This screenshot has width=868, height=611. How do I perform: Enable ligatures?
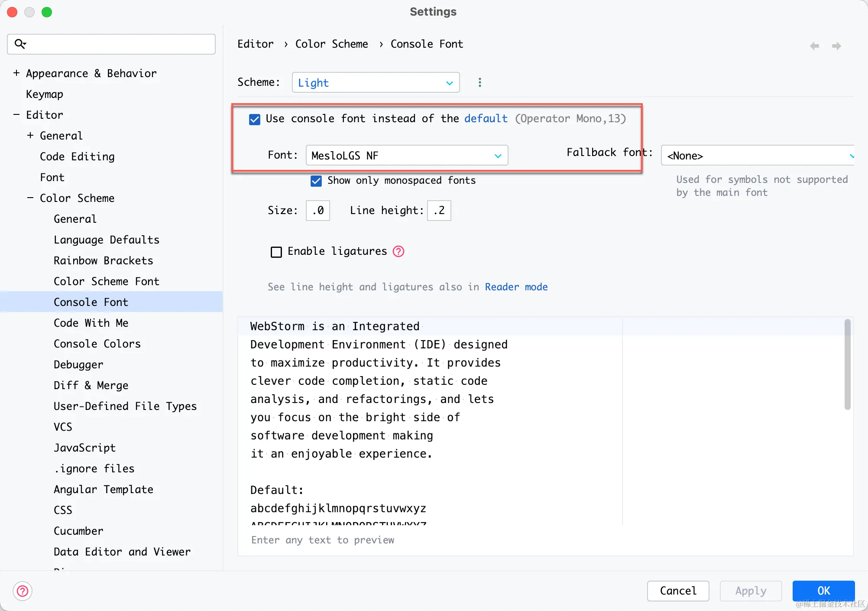pyautogui.click(x=276, y=252)
